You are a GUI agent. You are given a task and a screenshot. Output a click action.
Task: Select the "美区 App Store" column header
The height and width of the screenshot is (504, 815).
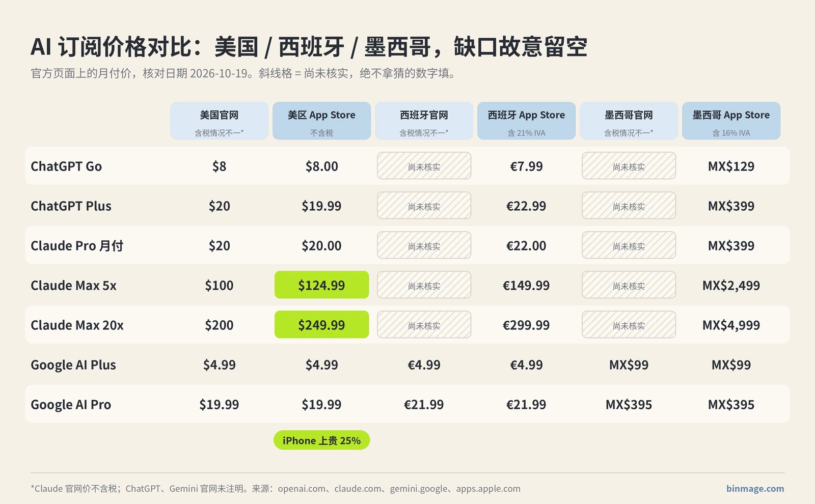point(321,121)
